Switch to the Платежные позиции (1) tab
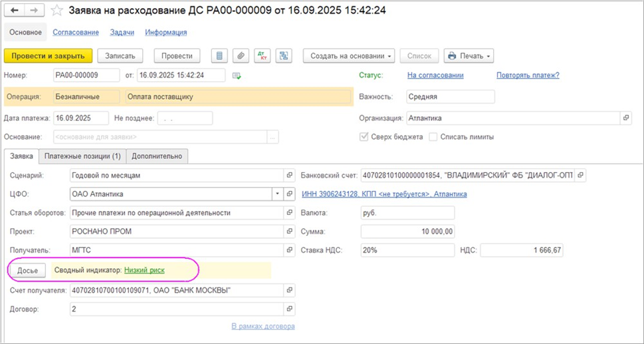Screen dimensions: 644x344 [82, 156]
